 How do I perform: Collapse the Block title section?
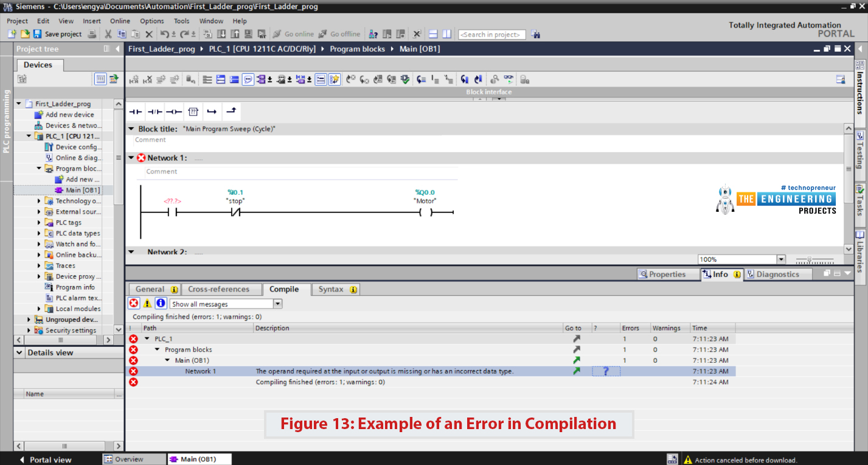(131, 129)
